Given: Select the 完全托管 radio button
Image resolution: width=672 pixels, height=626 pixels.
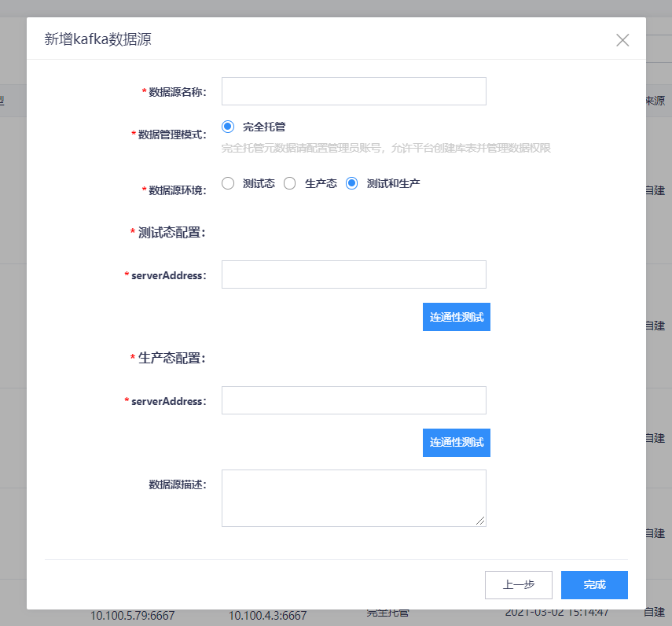Looking at the screenshot, I should 228,127.
